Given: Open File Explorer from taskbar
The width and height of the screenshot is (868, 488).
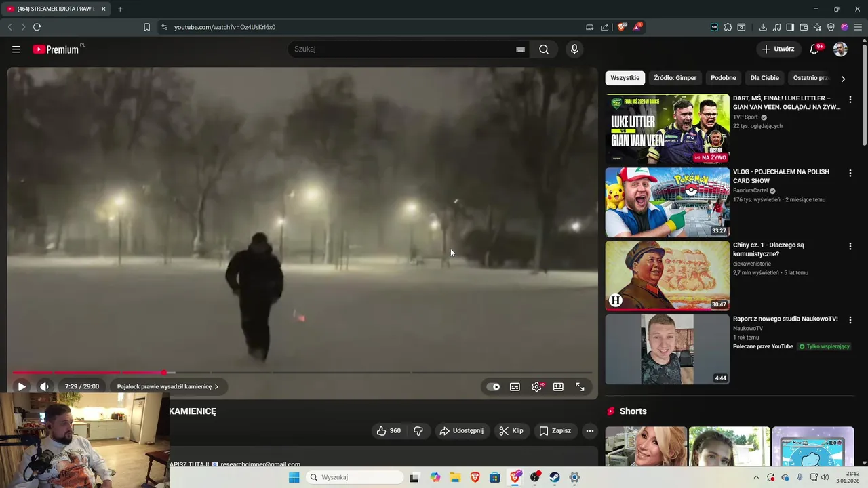Looking at the screenshot, I should [455, 477].
